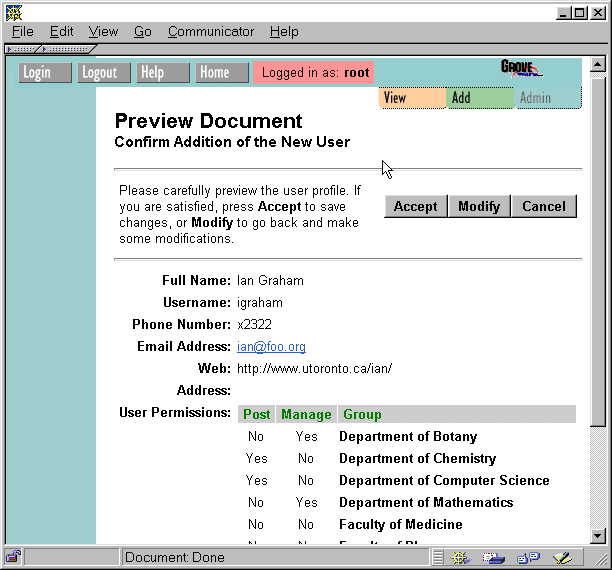Expand the collapsed toolbar grip handle
This screenshot has width=612, height=570.
click(22, 48)
